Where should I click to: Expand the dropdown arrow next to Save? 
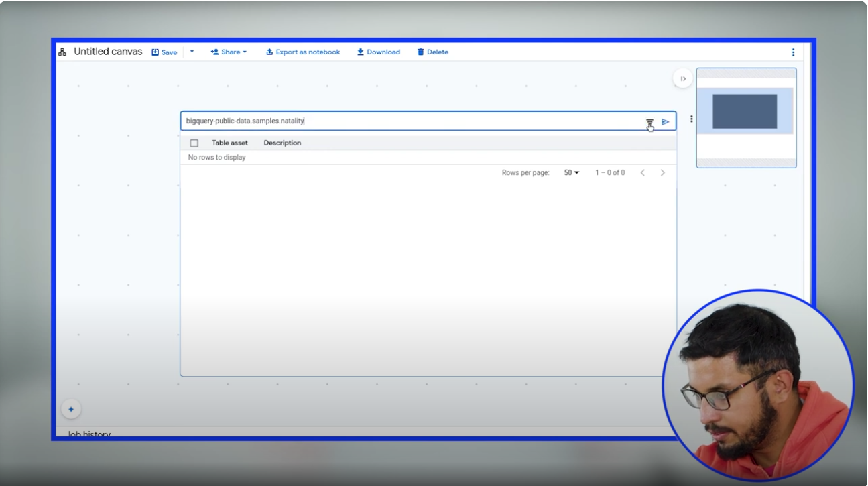(x=192, y=52)
